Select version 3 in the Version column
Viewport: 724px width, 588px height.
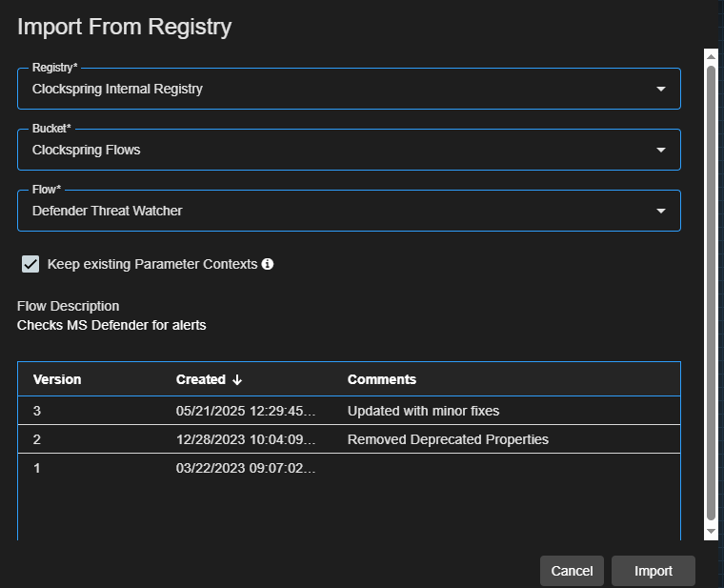[x=37, y=411]
